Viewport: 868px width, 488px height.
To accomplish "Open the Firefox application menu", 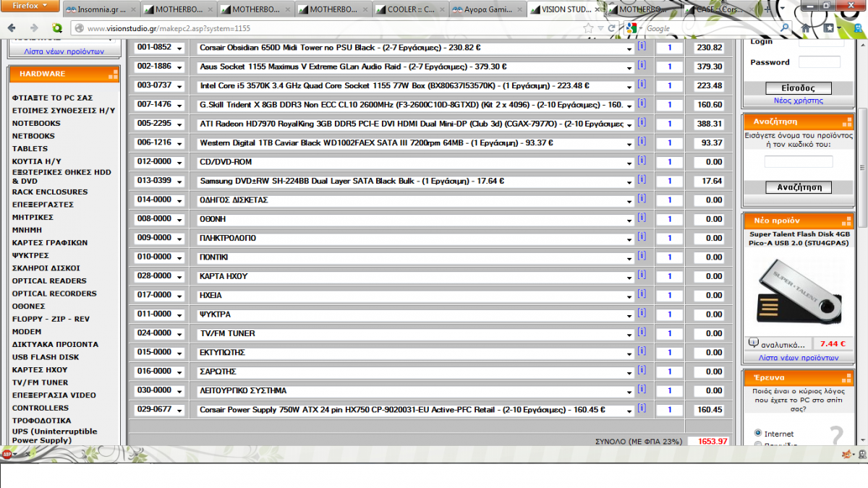I will click(29, 6).
